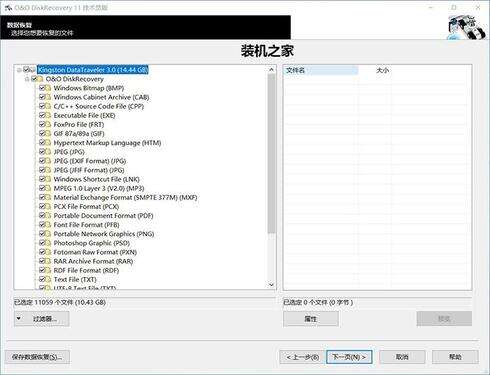Select Portable Network Graphics (PNG) entry
This screenshot has width=490, height=375.
pyautogui.click(x=104, y=234)
